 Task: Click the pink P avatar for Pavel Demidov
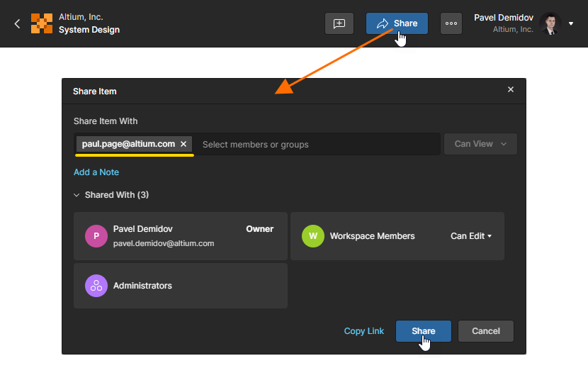[x=96, y=236]
